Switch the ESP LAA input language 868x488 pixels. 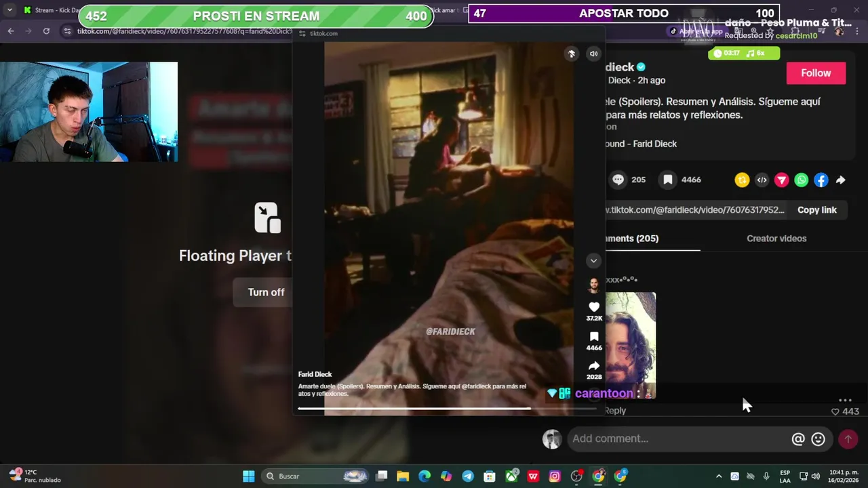coord(785,476)
